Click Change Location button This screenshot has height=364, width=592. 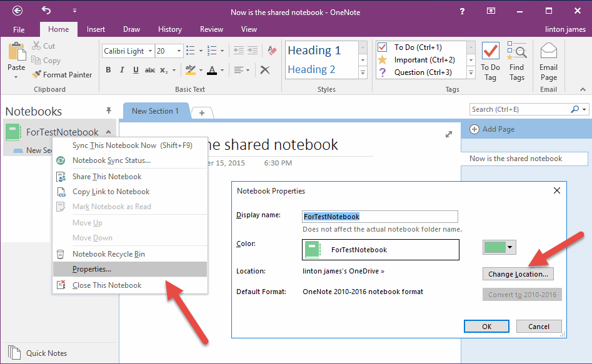coord(518,274)
